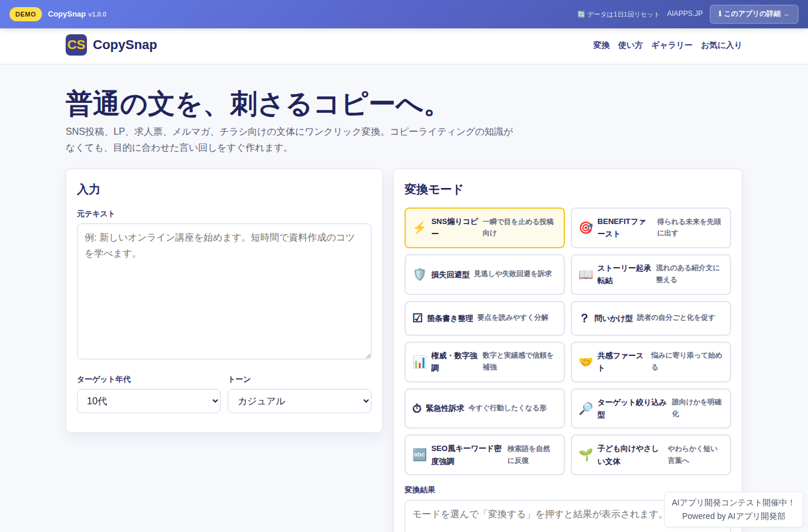808x532 pixels.
Task: Click the "変換モード" heading
Action: point(434,189)
